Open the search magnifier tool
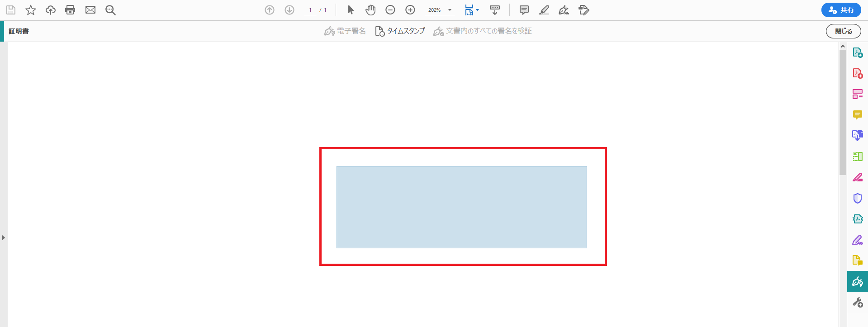 (x=110, y=10)
